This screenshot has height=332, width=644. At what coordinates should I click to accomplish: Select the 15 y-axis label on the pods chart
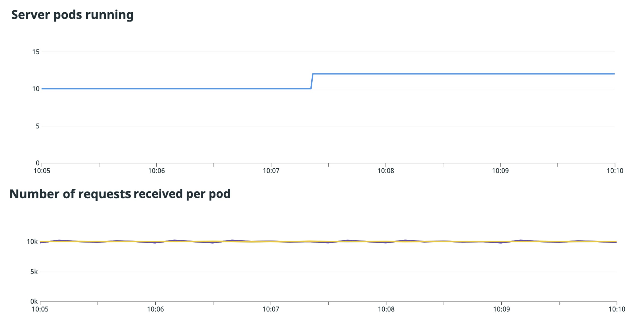click(36, 52)
